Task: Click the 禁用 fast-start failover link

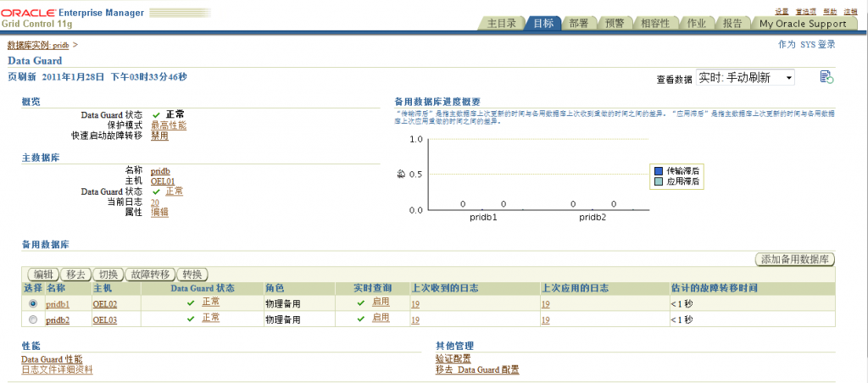Action: click(x=160, y=136)
